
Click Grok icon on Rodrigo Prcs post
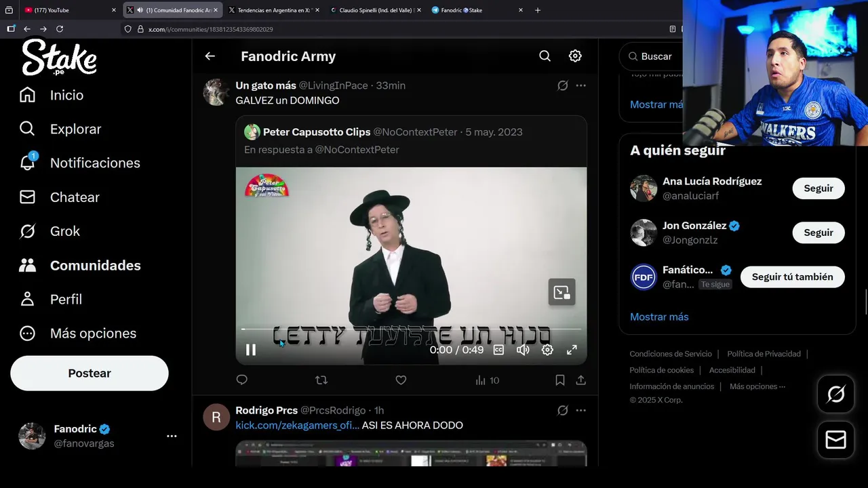pos(562,410)
